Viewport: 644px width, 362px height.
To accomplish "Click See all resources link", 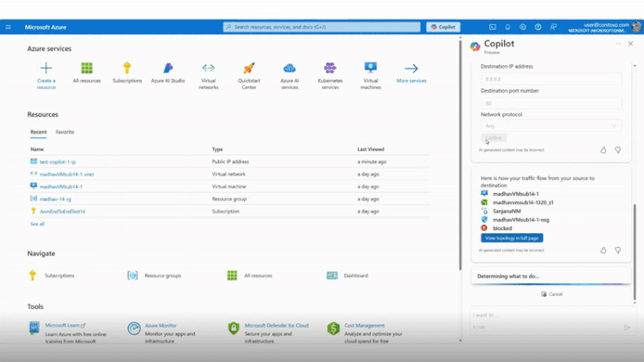I will pyautogui.click(x=37, y=224).
